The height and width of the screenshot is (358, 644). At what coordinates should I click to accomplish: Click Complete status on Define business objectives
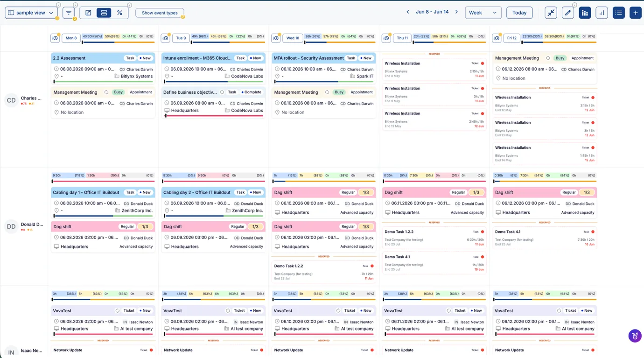[252, 92]
